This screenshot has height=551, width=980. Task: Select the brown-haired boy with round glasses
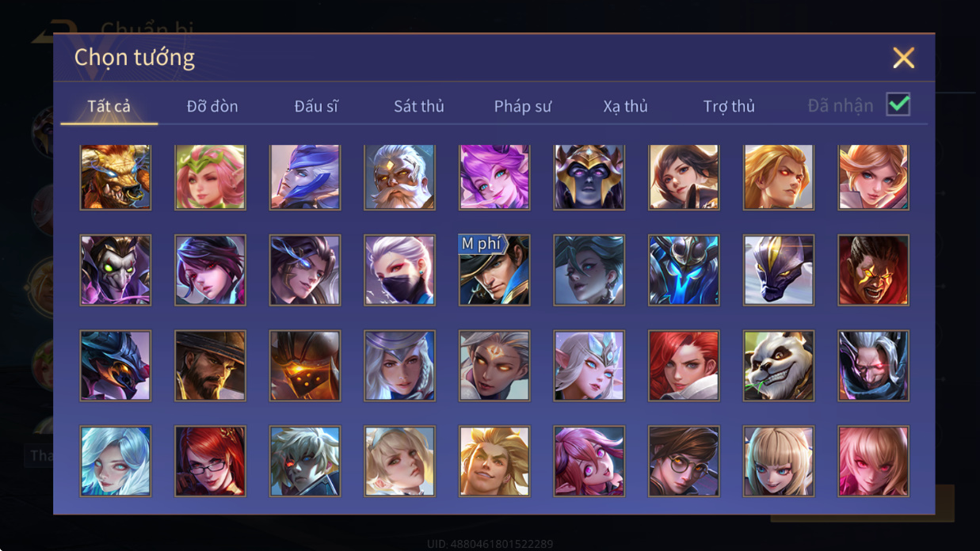[684, 462]
